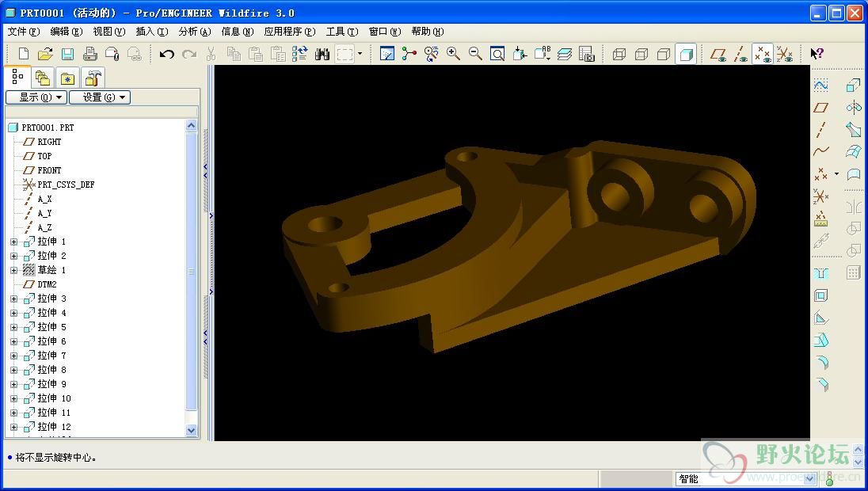Create a new file with the blank page icon
Screen dimensions: 868x491
pos(23,54)
